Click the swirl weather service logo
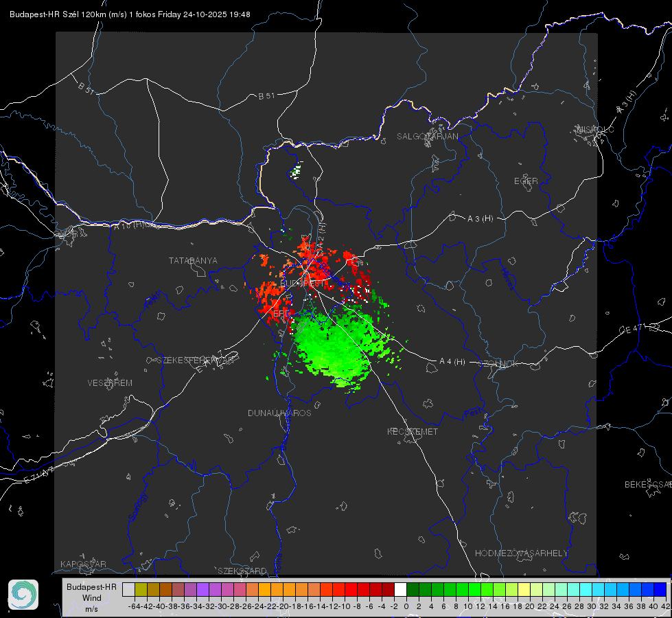 click(23, 595)
